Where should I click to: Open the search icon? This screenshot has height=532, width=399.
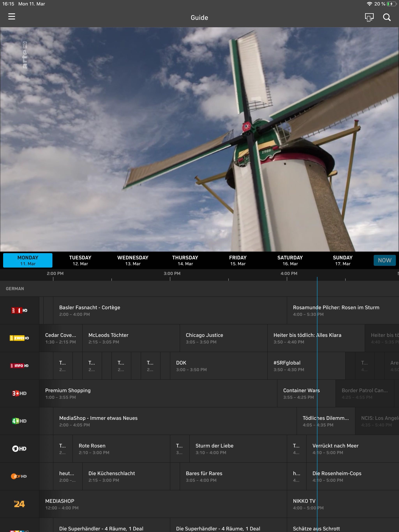click(x=387, y=17)
